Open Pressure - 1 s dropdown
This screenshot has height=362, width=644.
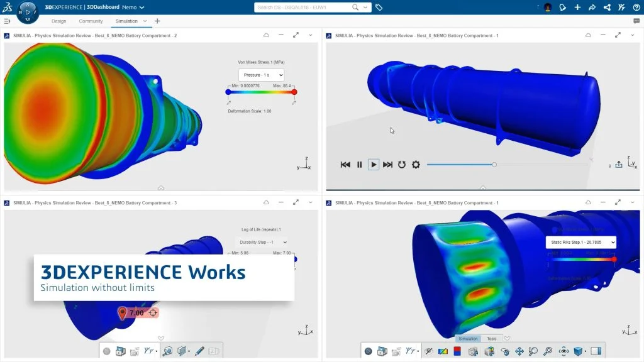click(x=261, y=75)
